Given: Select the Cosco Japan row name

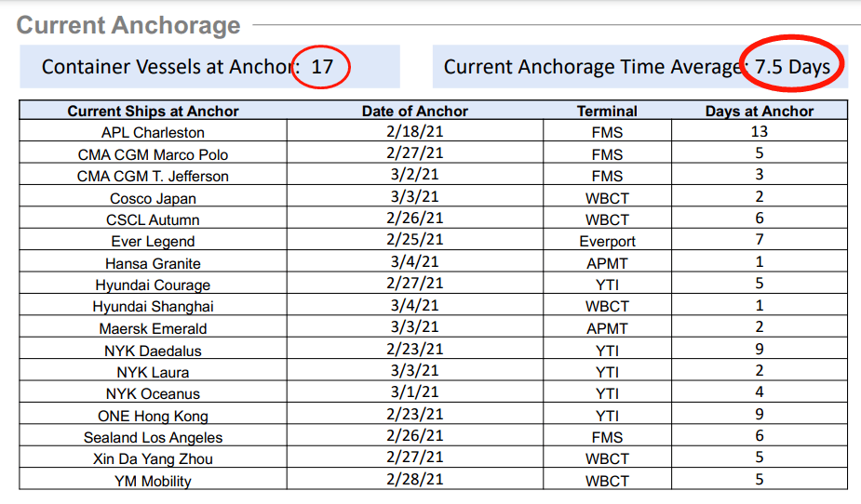Looking at the screenshot, I should [153, 198].
